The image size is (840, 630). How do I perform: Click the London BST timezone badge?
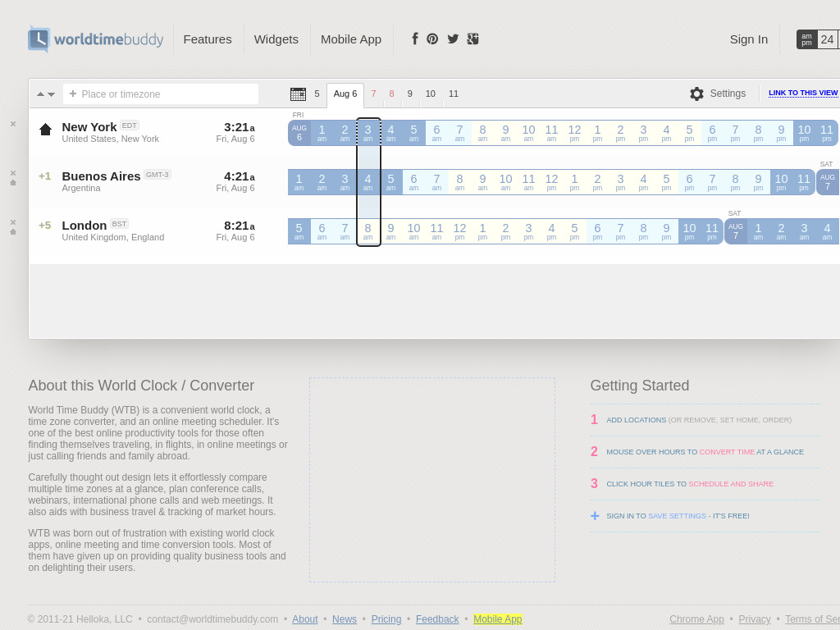(x=120, y=224)
